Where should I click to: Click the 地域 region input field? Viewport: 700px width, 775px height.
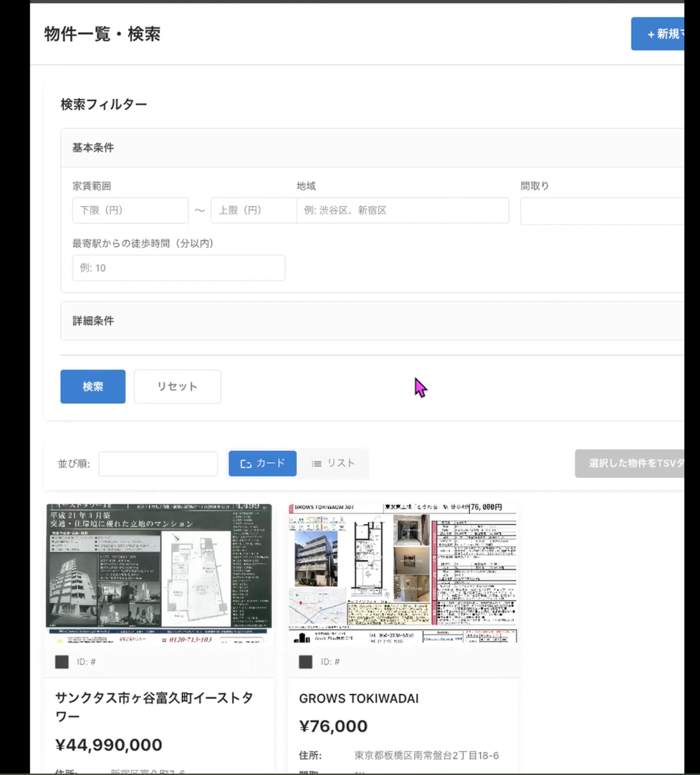(x=402, y=210)
